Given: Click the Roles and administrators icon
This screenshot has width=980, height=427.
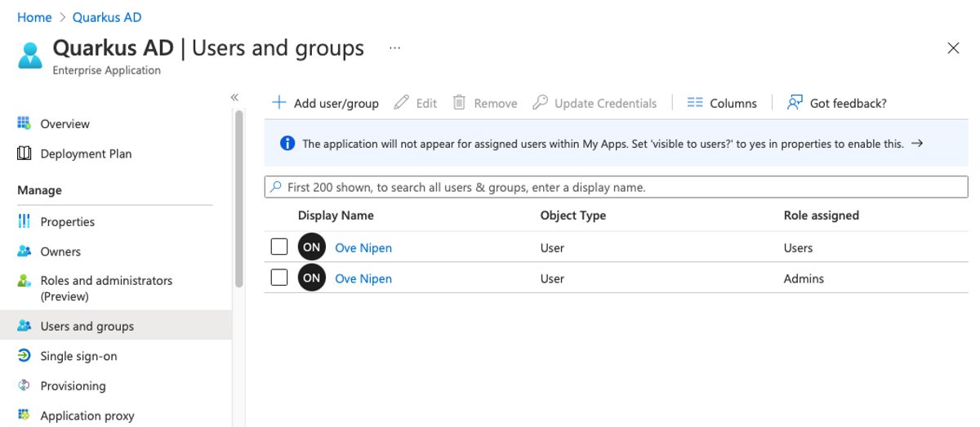Looking at the screenshot, I should 24,280.
